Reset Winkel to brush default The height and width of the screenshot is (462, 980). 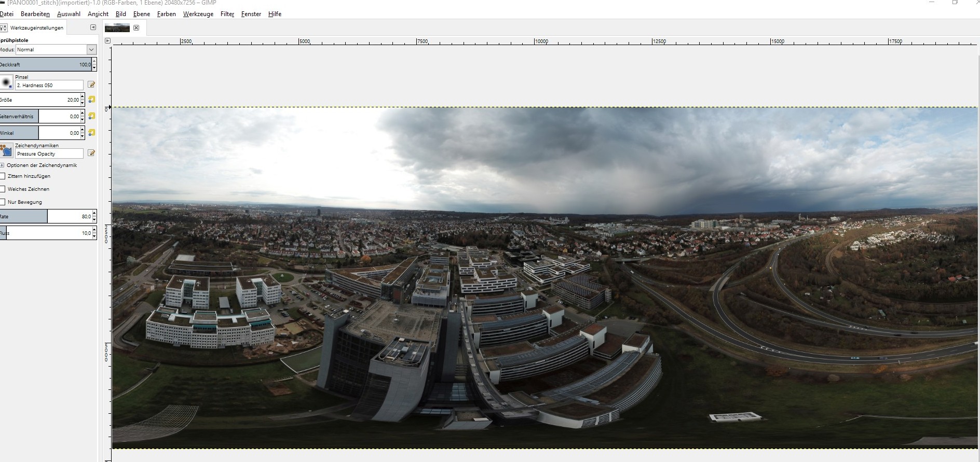point(92,133)
